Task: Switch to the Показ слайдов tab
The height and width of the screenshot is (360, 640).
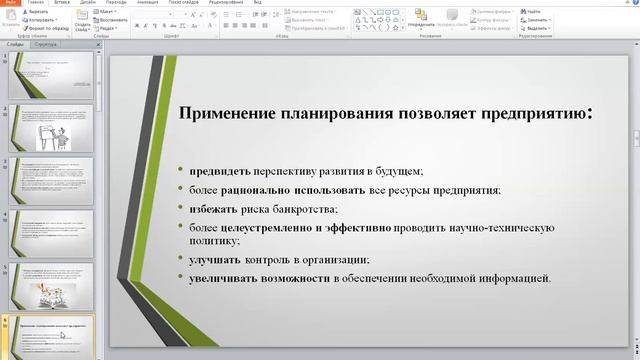Action: pos(183,2)
